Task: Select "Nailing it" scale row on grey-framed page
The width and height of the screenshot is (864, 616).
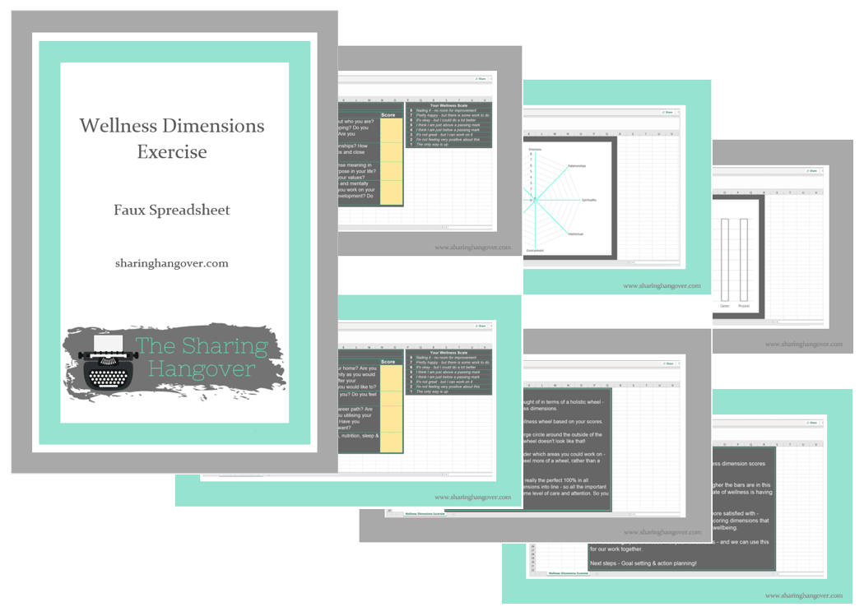Action: click(x=448, y=110)
